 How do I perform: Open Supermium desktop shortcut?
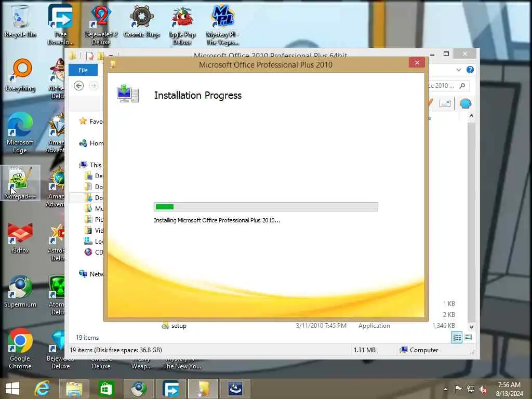pos(20,292)
